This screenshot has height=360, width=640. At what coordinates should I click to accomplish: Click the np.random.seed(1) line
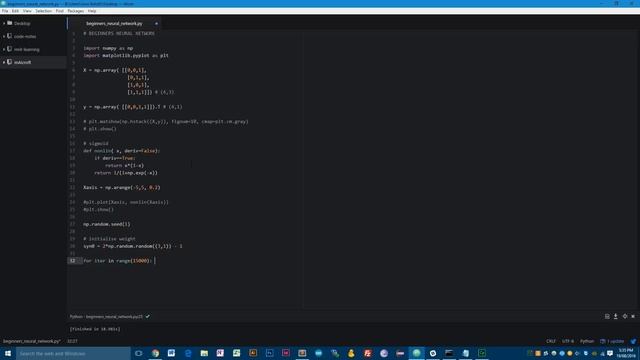(107, 224)
